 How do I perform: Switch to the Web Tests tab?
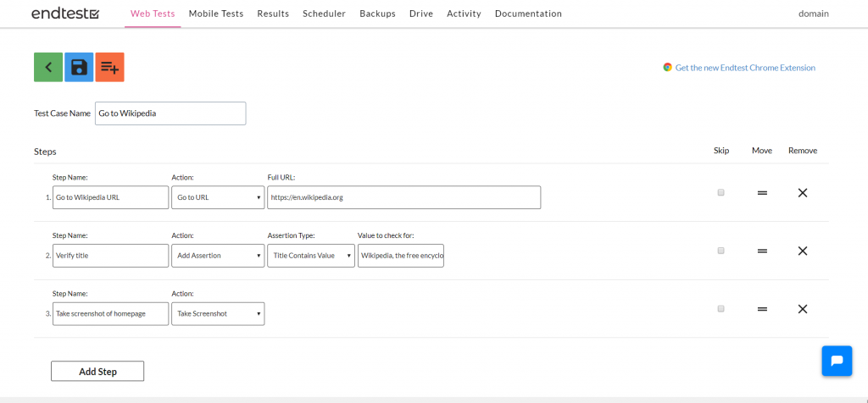(x=153, y=14)
